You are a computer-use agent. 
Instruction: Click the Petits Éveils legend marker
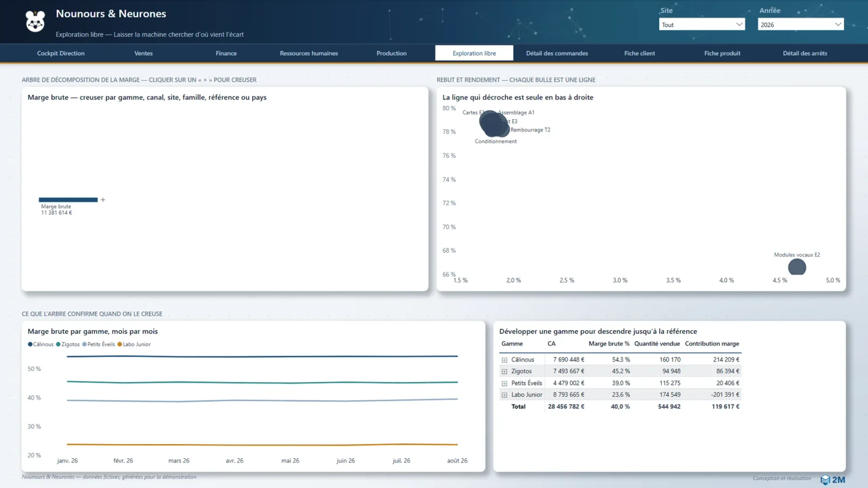[x=84, y=344]
